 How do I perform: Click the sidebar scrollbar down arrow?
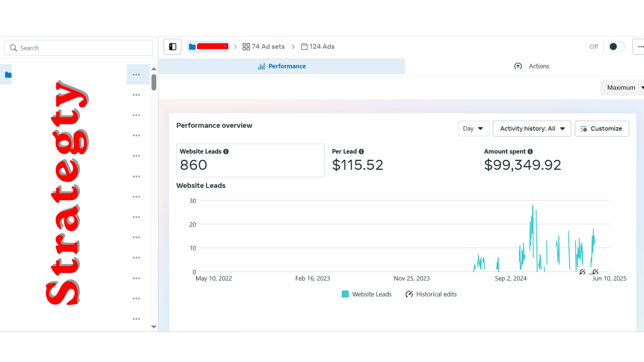(154, 327)
